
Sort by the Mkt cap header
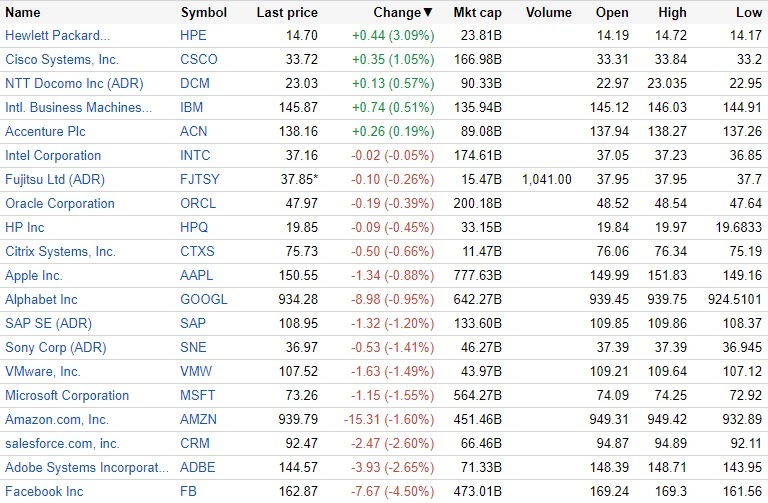click(x=477, y=13)
